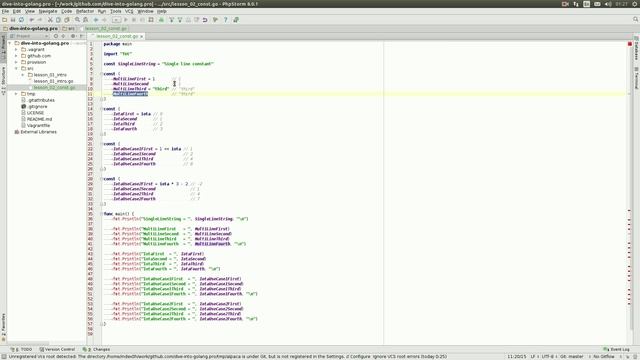Fold the const block at line 7
Viewport: 640px width, 360px height.
101,74
